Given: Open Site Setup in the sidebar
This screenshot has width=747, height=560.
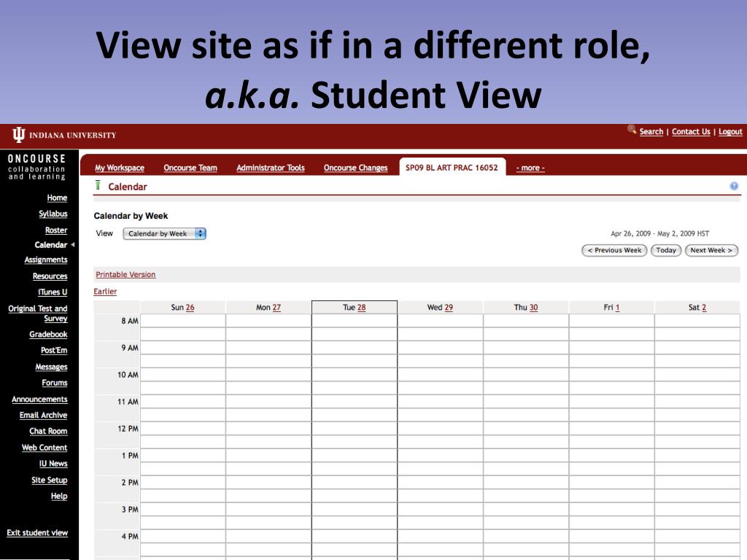Looking at the screenshot, I should (49, 480).
